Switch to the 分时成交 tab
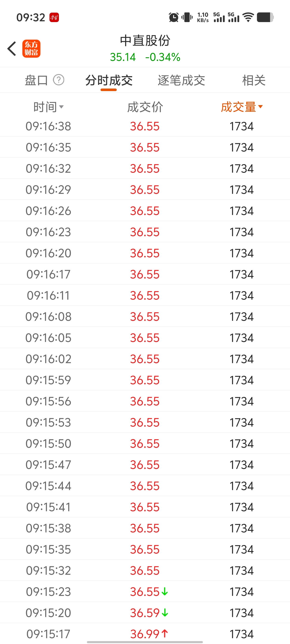290x644 pixels. (109, 80)
